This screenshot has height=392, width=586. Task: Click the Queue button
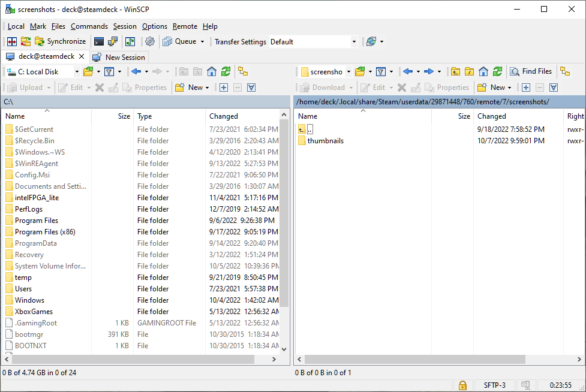click(x=180, y=41)
